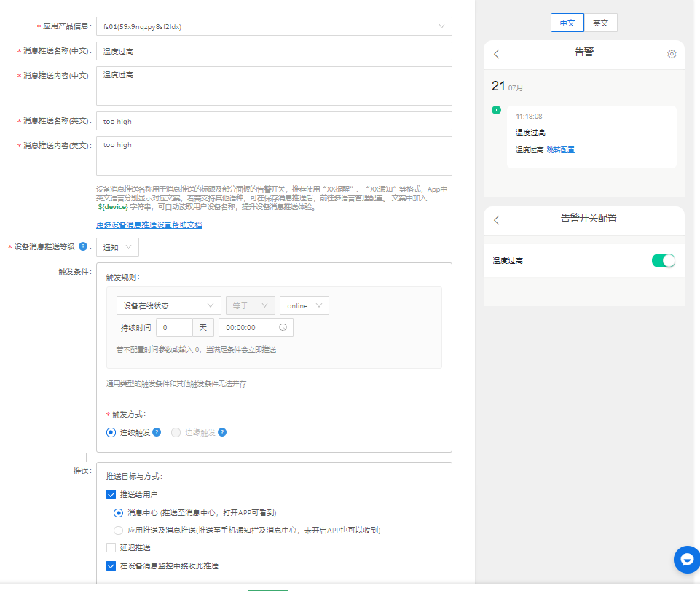
Task: Click the 消息推送名称(英文) input field
Action: click(274, 121)
